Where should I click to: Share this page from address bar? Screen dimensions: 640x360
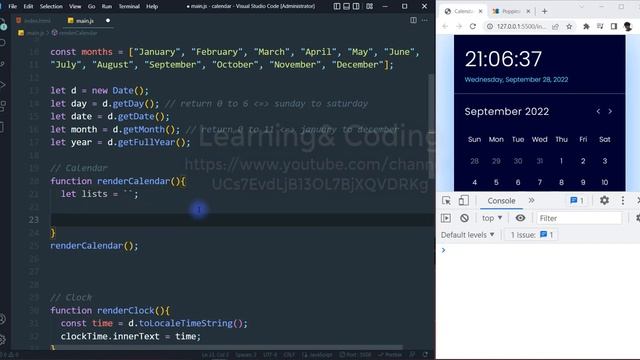pos(555,26)
